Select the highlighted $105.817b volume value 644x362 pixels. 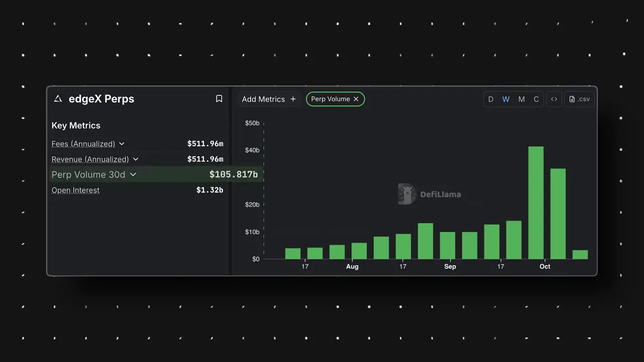tap(234, 174)
